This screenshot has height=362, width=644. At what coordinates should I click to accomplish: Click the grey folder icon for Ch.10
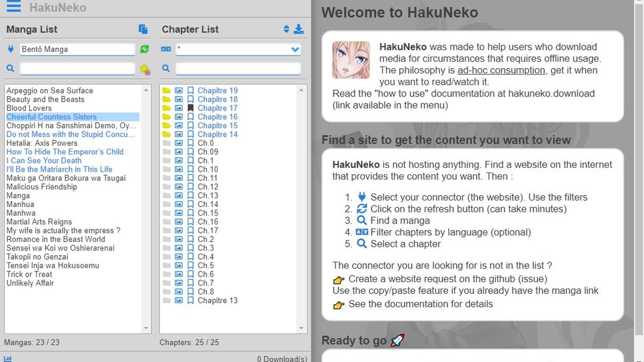coord(166,169)
